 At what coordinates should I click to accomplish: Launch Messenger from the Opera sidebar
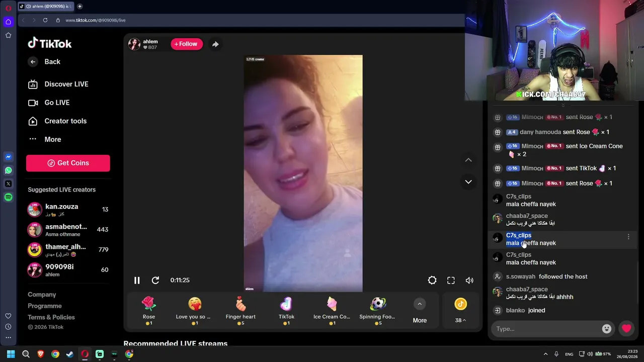pos(8,157)
